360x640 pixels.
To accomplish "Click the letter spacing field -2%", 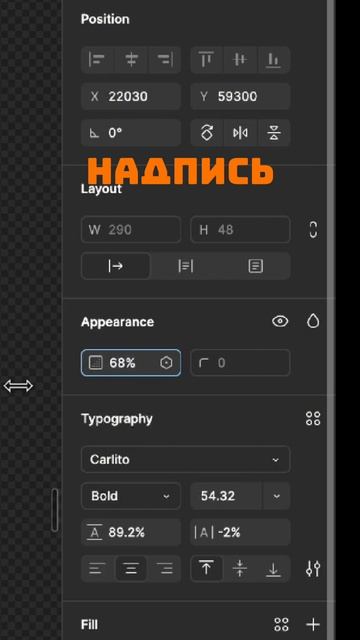I will pyautogui.click(x=240, y=532).
